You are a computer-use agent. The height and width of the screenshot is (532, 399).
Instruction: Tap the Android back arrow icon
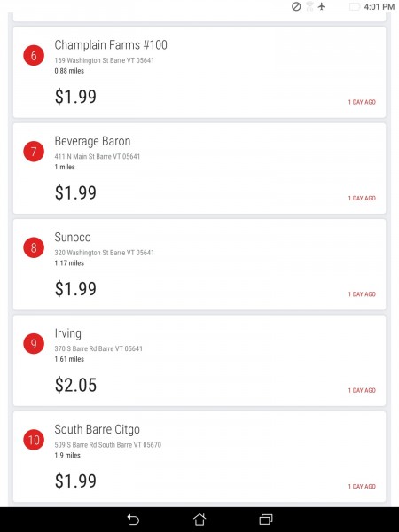pos(133,520)
